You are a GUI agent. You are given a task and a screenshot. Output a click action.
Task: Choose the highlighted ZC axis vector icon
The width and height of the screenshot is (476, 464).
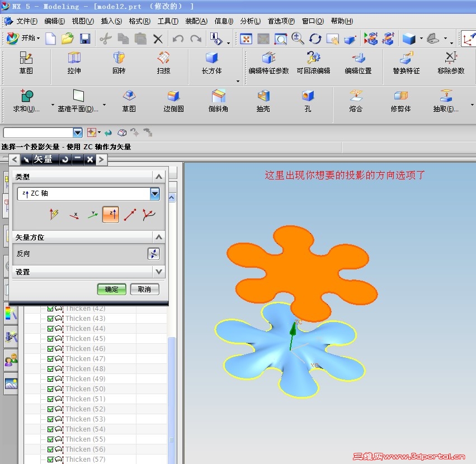point(111,215)
